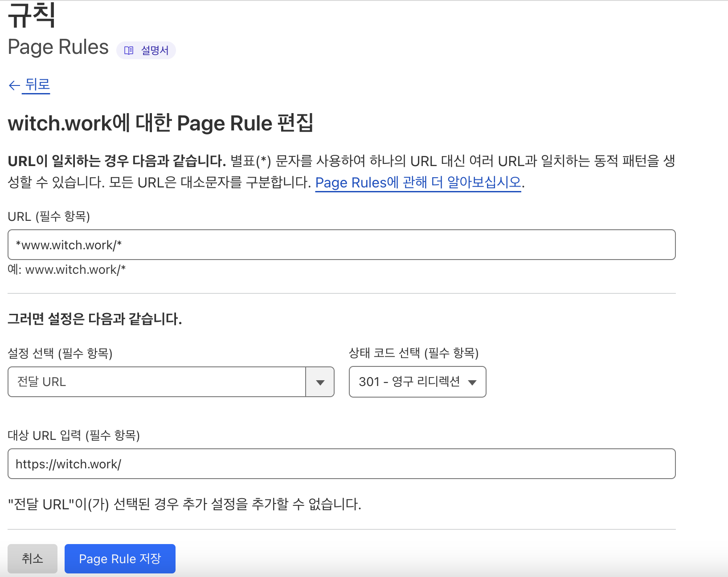Image resolution: width=728 pixels, height=577 pixels.
Task: Click the book icon beside Page Rules
Action: tap(129, 50)
